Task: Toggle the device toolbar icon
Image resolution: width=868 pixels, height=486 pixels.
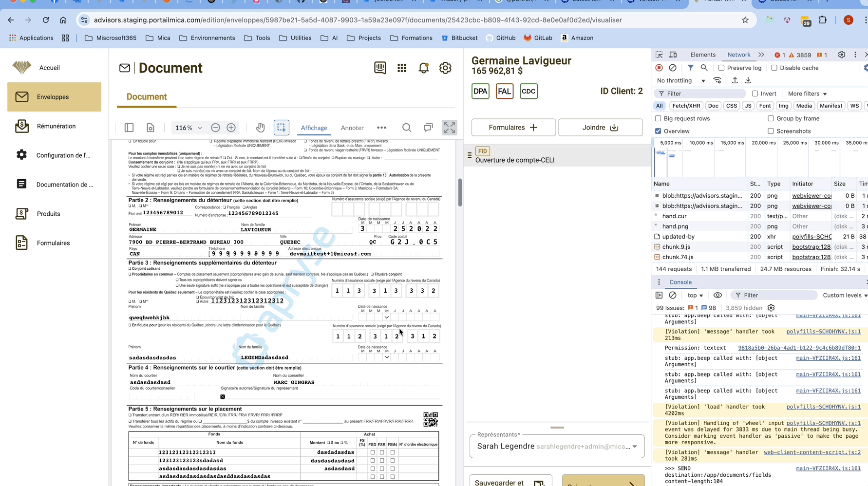Action: coord(673,55)
